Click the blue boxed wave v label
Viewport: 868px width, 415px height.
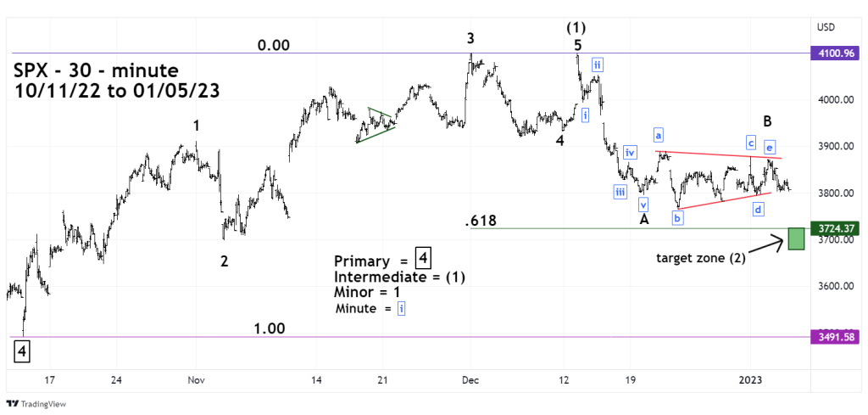643,205
